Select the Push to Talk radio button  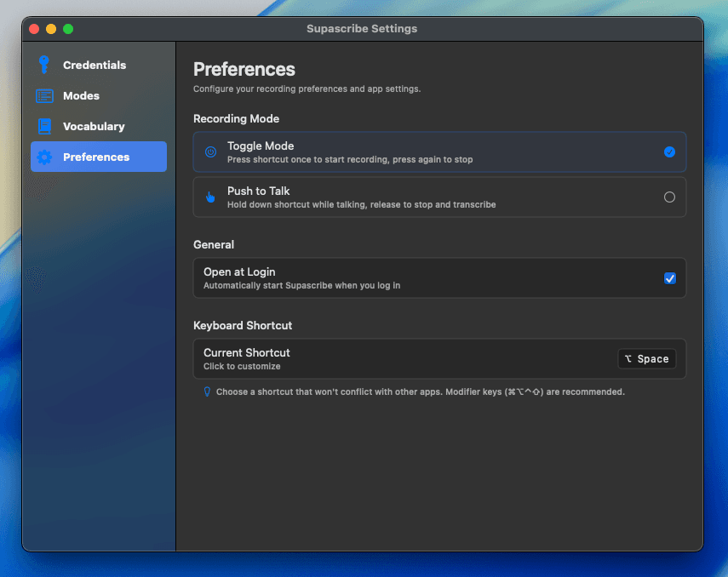pyautogui.click(x=670, y=197)
